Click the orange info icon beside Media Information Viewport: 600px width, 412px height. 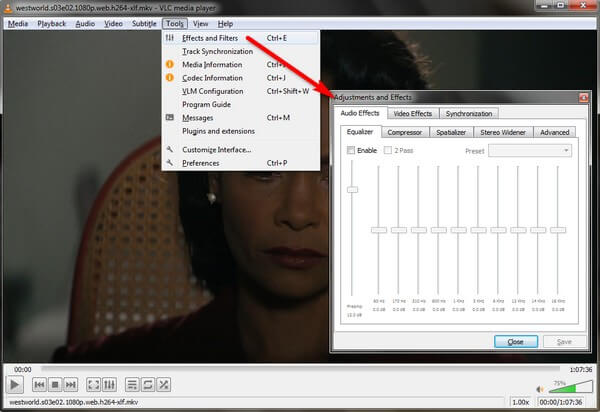click(x=170, y=64)
